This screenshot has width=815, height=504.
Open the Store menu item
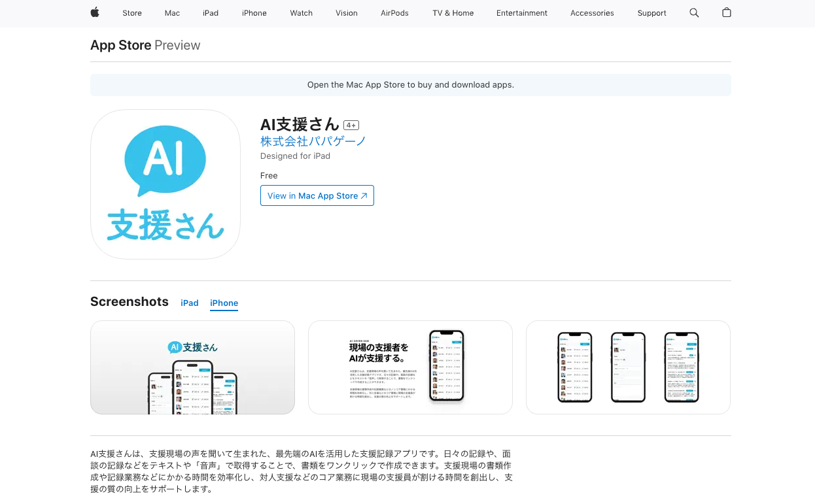pos(132,13)
